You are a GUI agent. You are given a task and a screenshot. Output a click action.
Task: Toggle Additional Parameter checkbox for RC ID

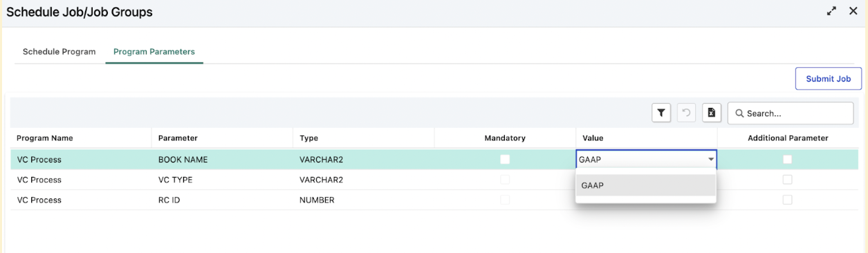tap(787, 200)
